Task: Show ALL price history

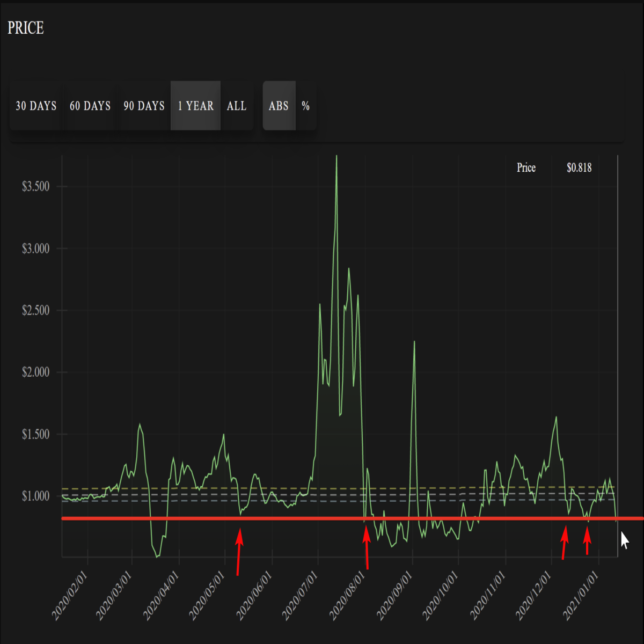Action: click(237, 106)
